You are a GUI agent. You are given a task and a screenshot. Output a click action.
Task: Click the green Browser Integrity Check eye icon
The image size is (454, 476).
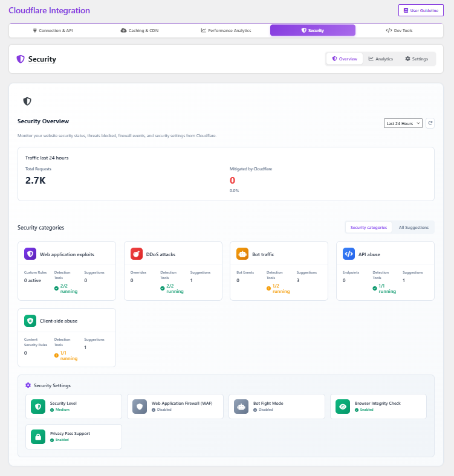click(343, 407)
